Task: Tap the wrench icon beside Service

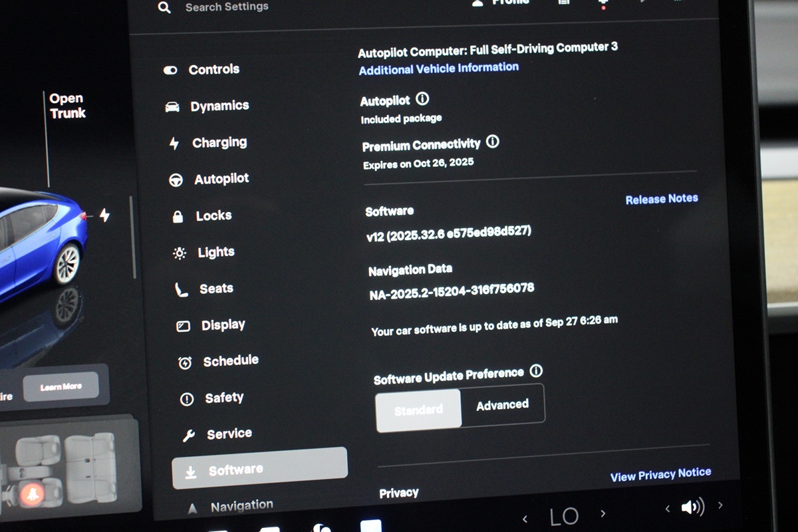Action: pyautogui.click(x=189, y=436)
